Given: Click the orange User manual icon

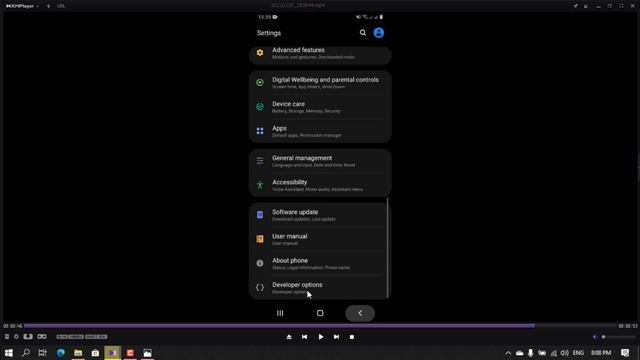Looking at the screenshot, I should coord(260,239).
